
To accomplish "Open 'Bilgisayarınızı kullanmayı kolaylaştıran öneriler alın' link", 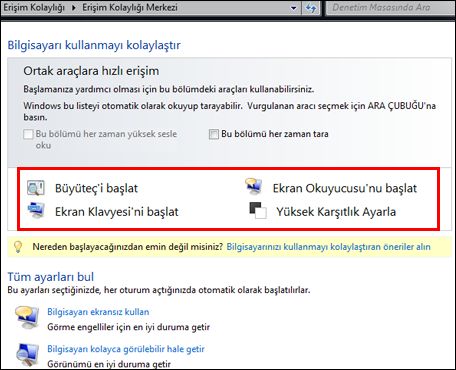I will point(328,247).
